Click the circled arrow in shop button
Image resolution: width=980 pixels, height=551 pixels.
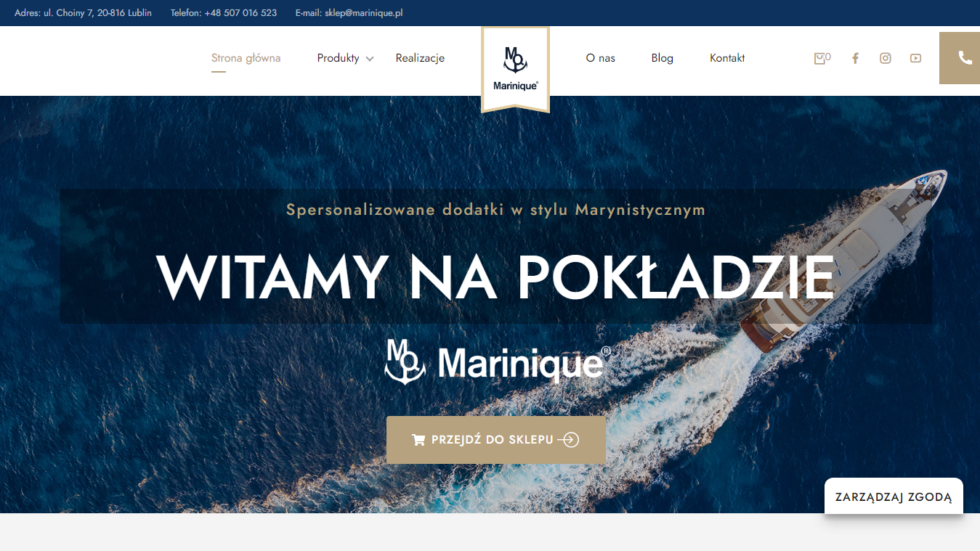tap(571, 440)
